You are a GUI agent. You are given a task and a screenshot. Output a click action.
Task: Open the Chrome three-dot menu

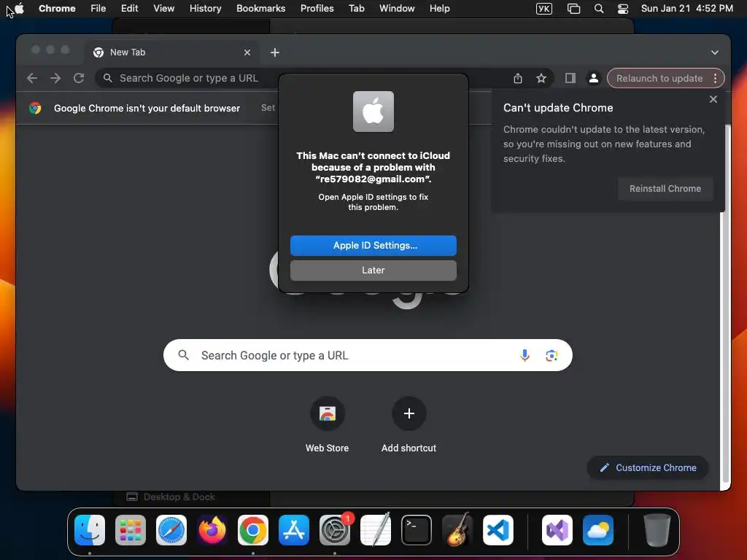715,79
